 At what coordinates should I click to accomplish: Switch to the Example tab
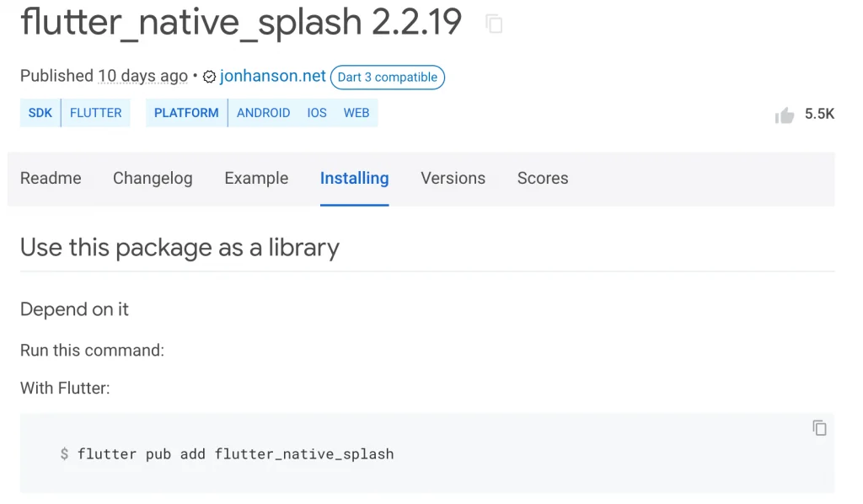pos(256,179)
